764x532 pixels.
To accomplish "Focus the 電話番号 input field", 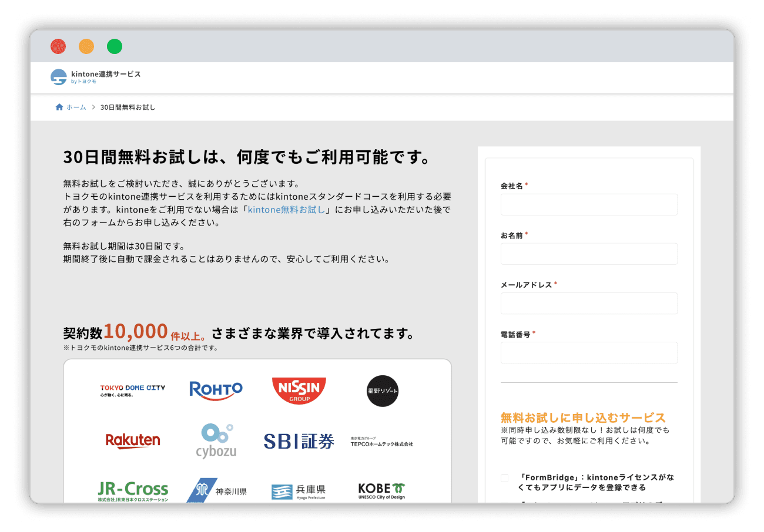I will (588, 353).
